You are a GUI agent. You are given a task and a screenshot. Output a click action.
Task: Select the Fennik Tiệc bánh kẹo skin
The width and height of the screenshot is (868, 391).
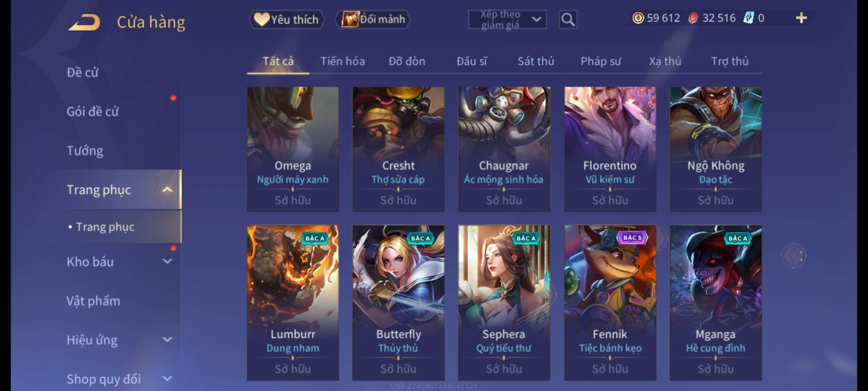(x=610, y=303)
